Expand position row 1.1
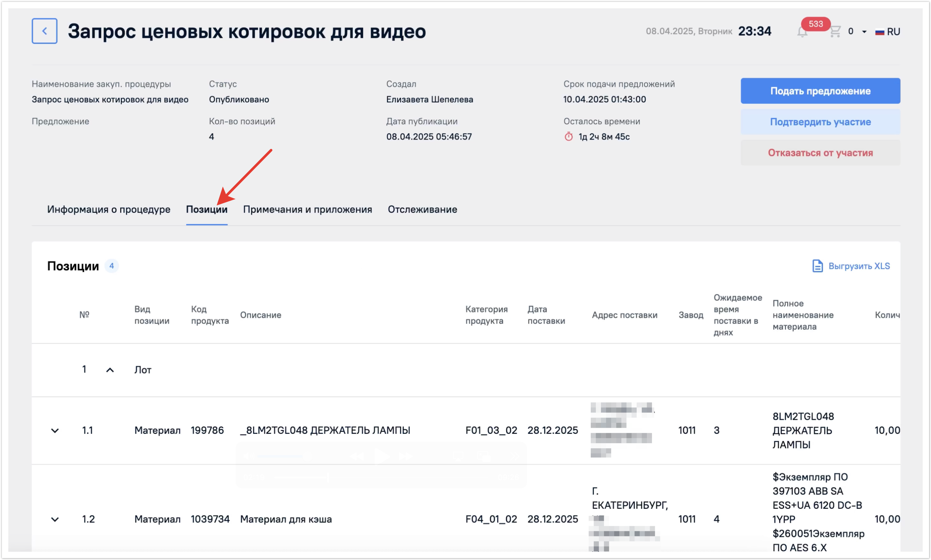Viewport: 931px width, 560px height. 55,431
